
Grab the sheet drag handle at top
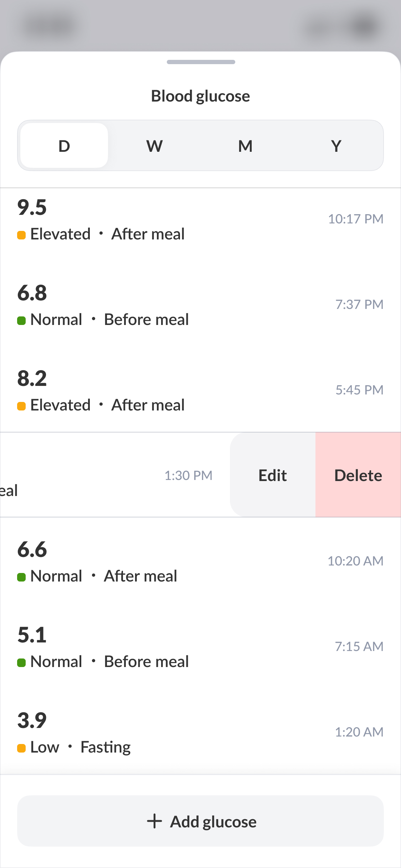pyautogui.click(x=201, y=62)
